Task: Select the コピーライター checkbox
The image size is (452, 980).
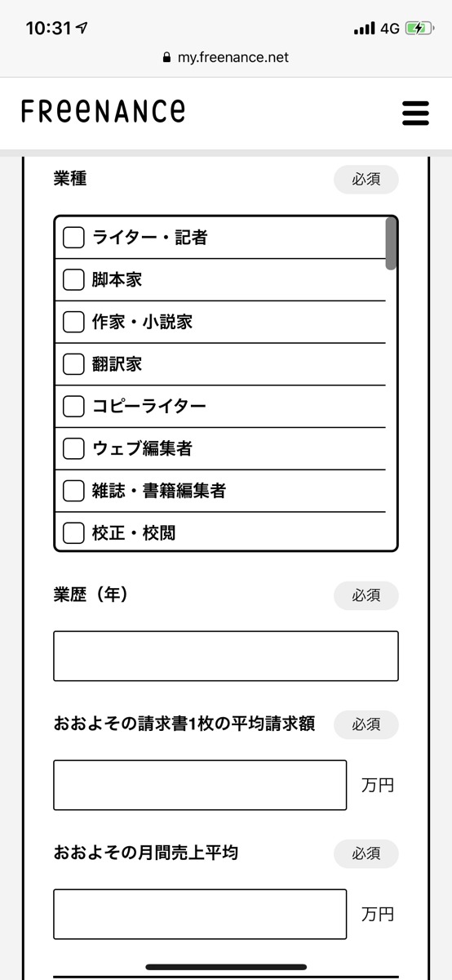Action: click(x=73, y=407)
